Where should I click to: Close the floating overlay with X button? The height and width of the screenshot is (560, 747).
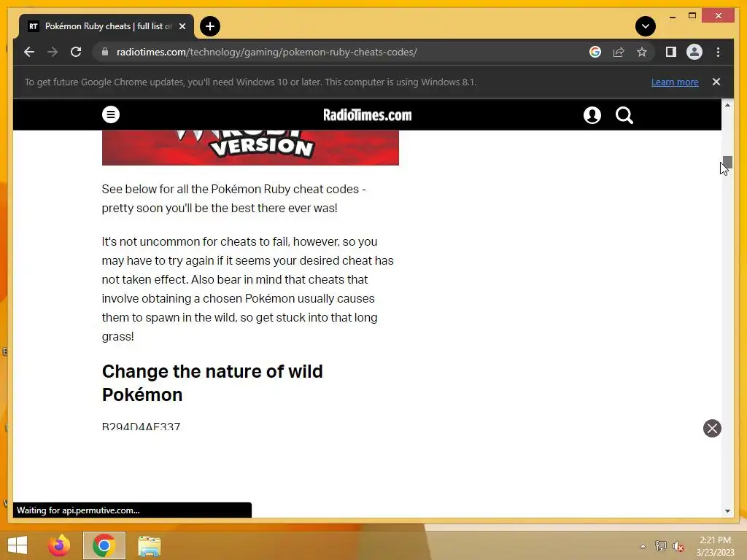coord(712,428)
